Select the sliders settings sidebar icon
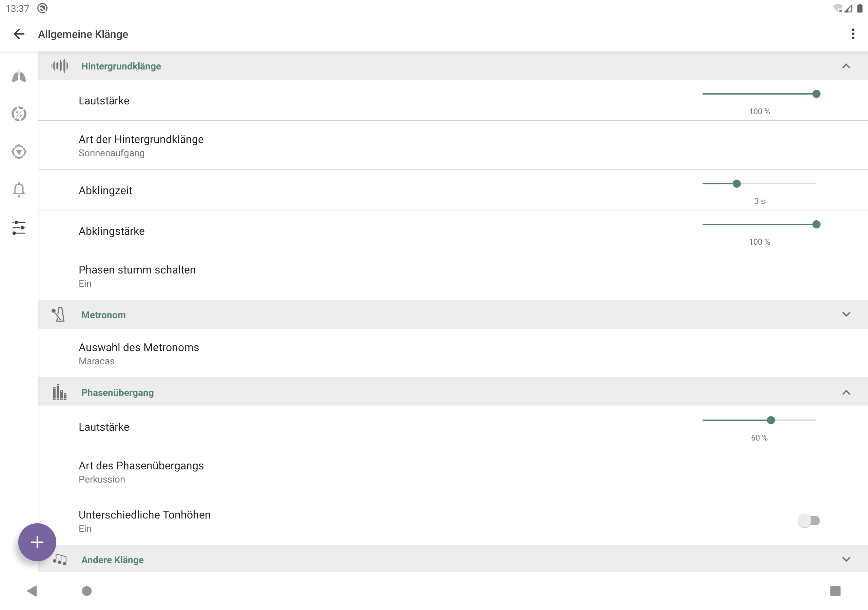 click(19, 227)
